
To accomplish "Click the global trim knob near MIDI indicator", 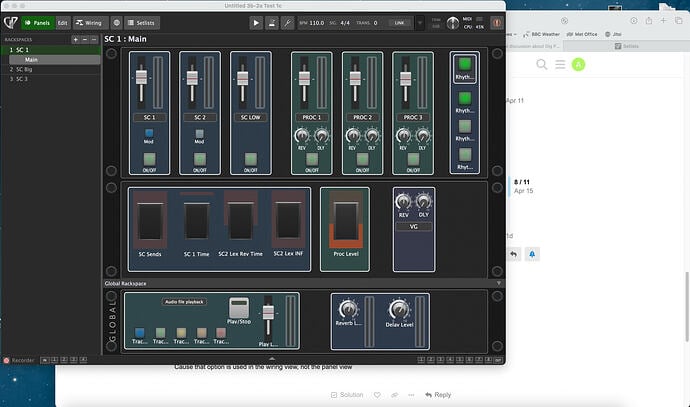I will (x=452, y=23).
